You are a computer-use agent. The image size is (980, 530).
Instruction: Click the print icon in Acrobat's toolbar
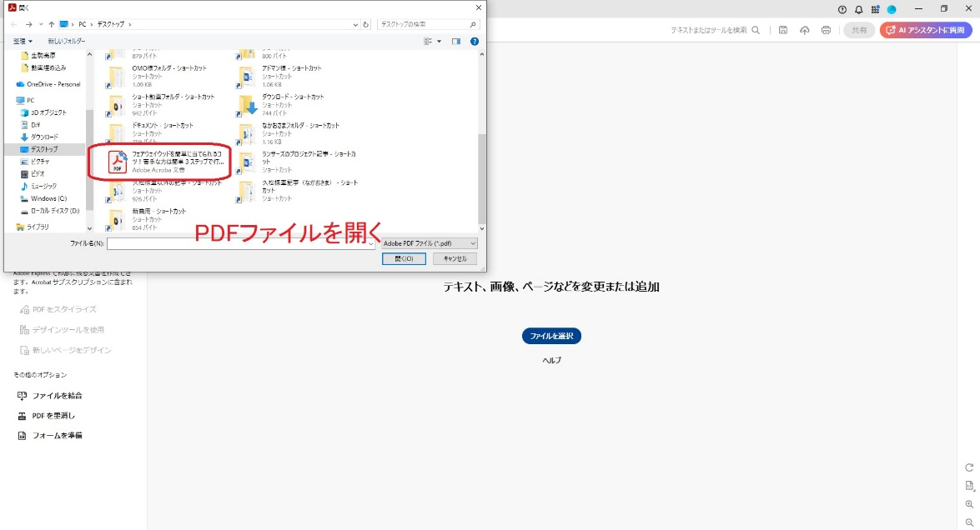pyautogui.click(x=826, y=30)
